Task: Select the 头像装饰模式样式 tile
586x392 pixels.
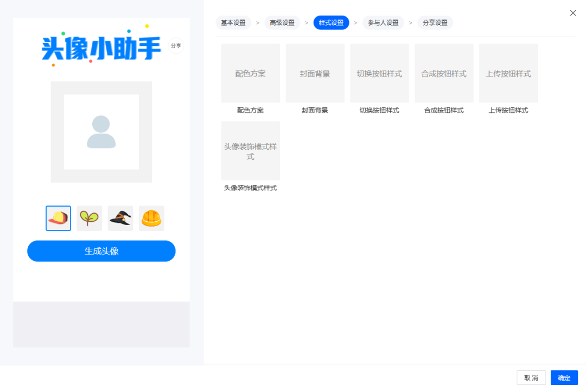Action: (250, 151)
